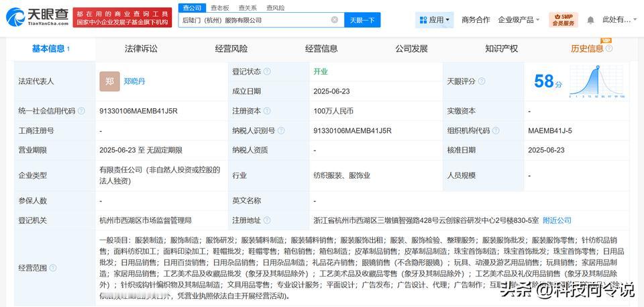
Task: Expand the 企业级产品 dropdown
Action: (519, 19)
